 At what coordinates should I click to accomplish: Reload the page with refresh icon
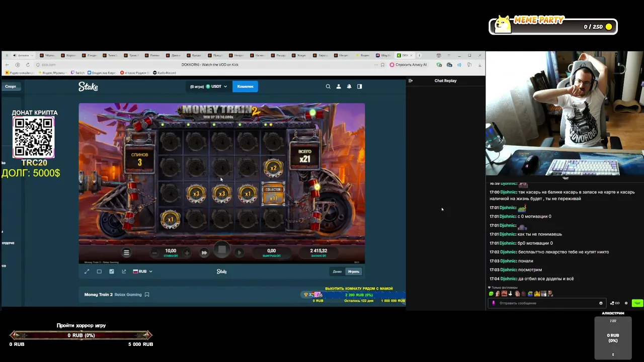click(x=28, y=65)
